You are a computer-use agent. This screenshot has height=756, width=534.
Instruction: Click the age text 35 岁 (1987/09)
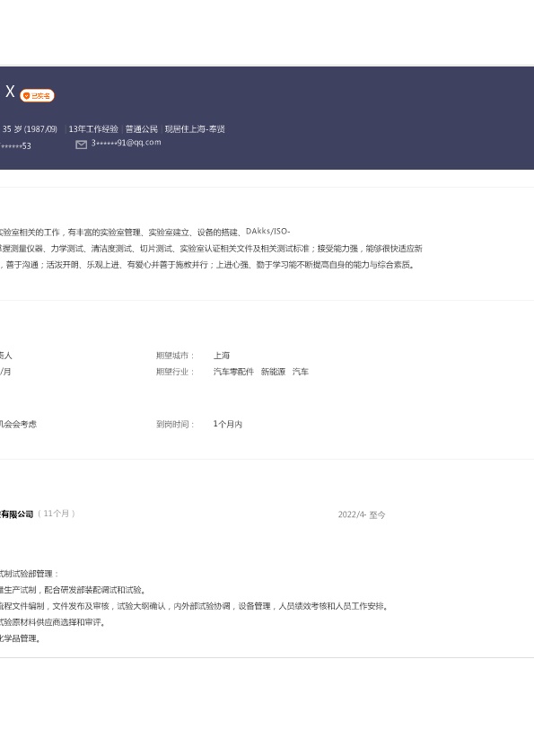pos(30,128)
